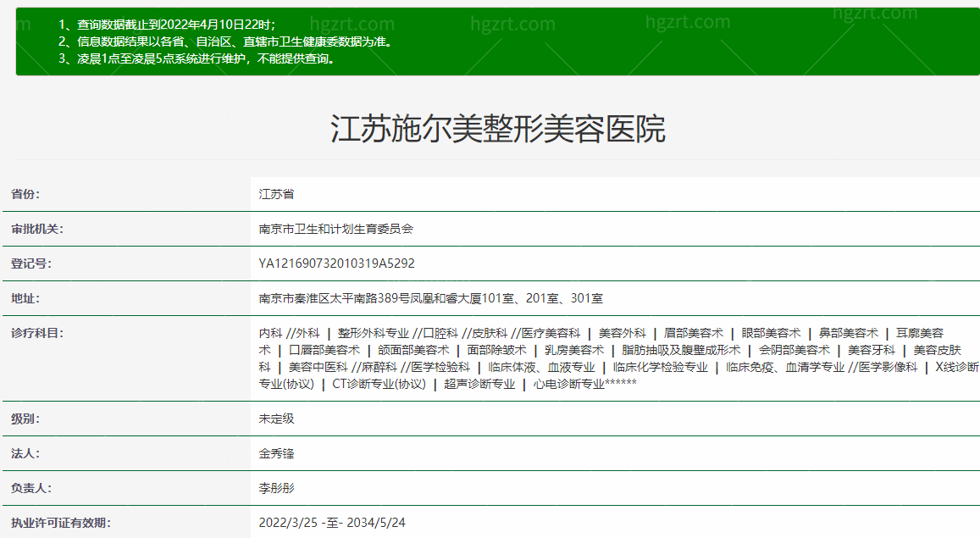The width and height of the screenshot is (980, 538).
Task: Click the 地址 field label
Action: pyautogui.click(x=26, y=298)
